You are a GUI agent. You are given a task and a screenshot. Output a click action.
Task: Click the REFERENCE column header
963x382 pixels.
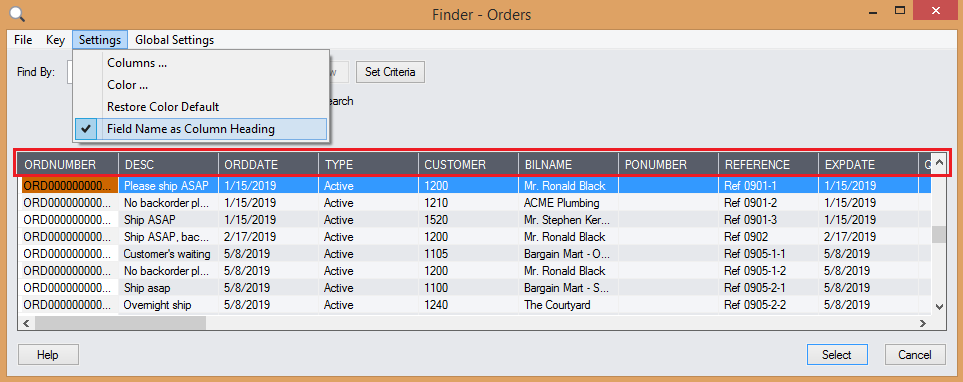click(x=769, y=165)
